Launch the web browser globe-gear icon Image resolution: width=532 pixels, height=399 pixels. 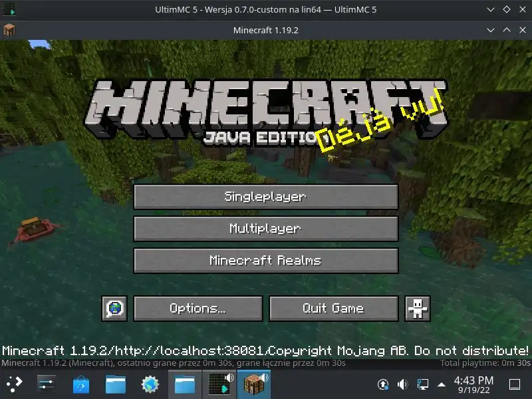(150, 384)
